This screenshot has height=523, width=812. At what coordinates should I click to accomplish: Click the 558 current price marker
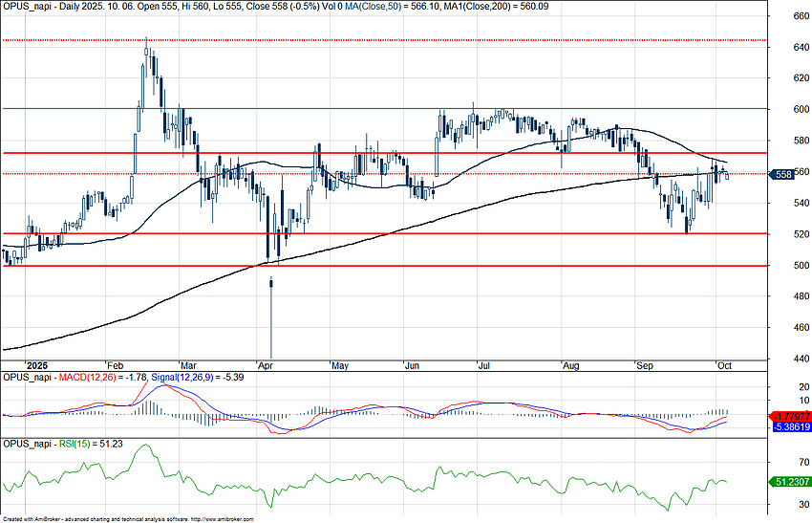point(780,174)
